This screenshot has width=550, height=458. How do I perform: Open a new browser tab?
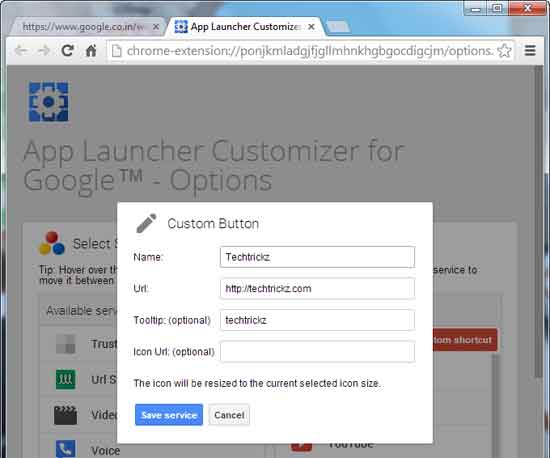(339, 27)
